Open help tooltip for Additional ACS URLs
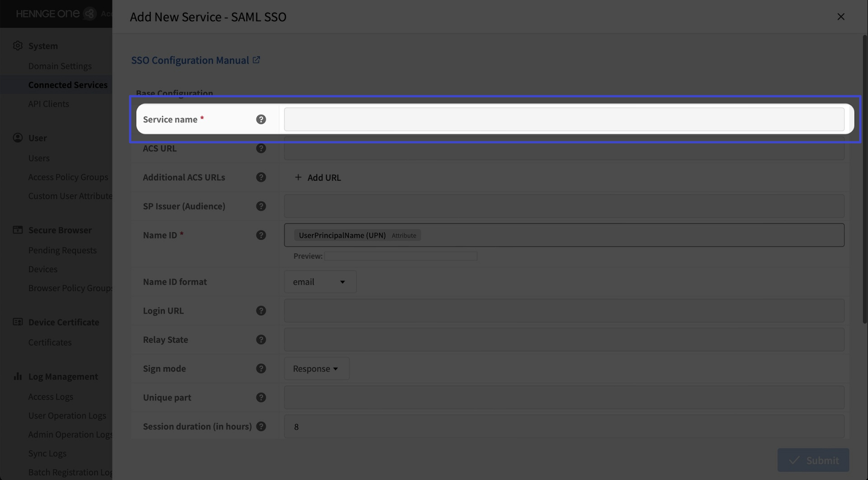Image resolution: width=868 pixels, height=480 pixels. 261,177
